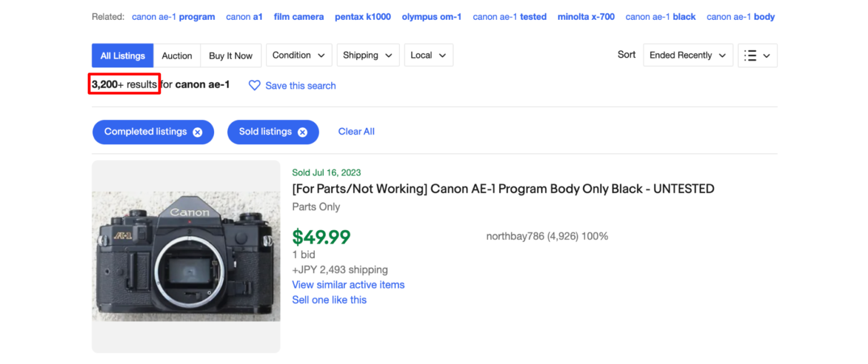
Task: Click View similar active items
Action: point(348,284)
